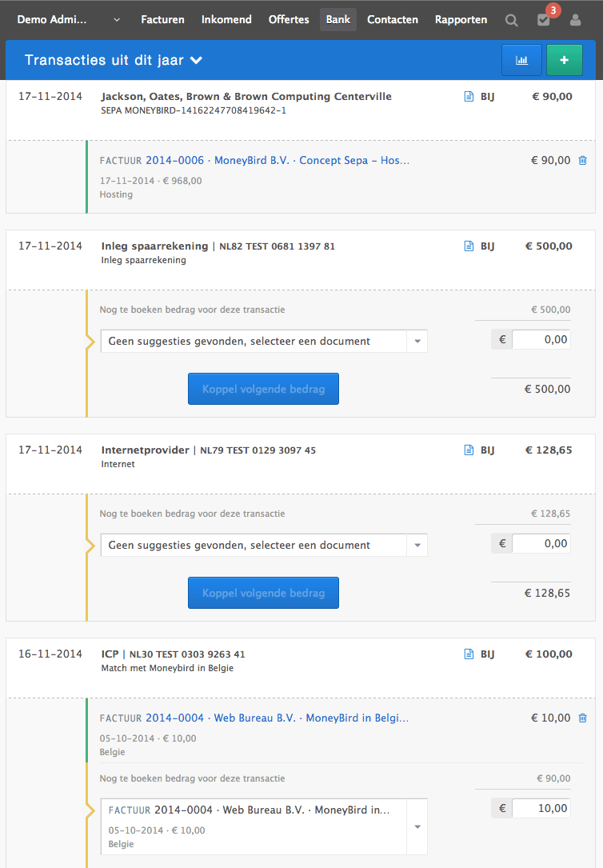This screenshot has width=603, height=868.
Task: Open the tasks checkmark icon with badge
Action: [544, 20]
